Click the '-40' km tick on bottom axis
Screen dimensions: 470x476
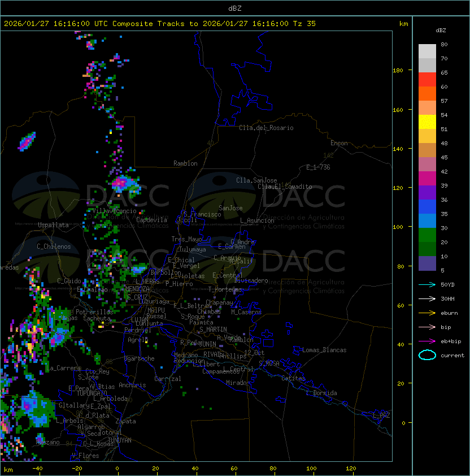pyautogui.click(x=37, y=469)
